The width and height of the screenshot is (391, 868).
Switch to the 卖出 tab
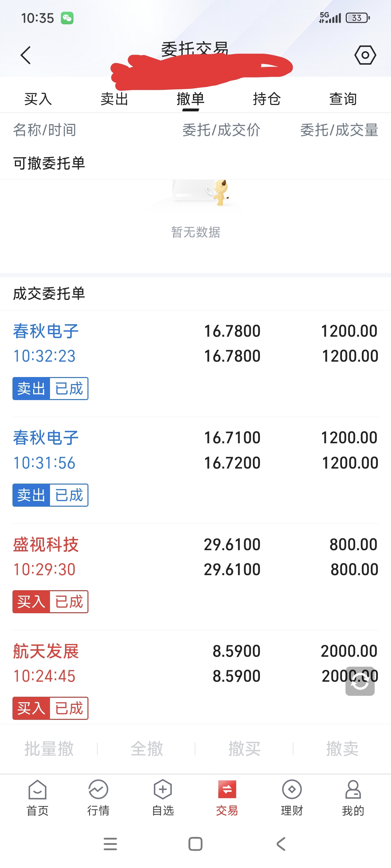click(x=114, y=99)
